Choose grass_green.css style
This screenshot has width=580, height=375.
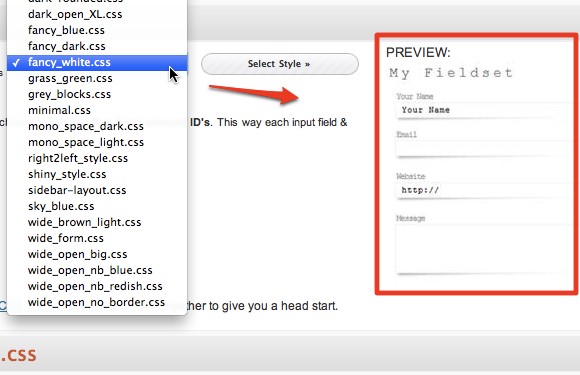pos(97,78)
